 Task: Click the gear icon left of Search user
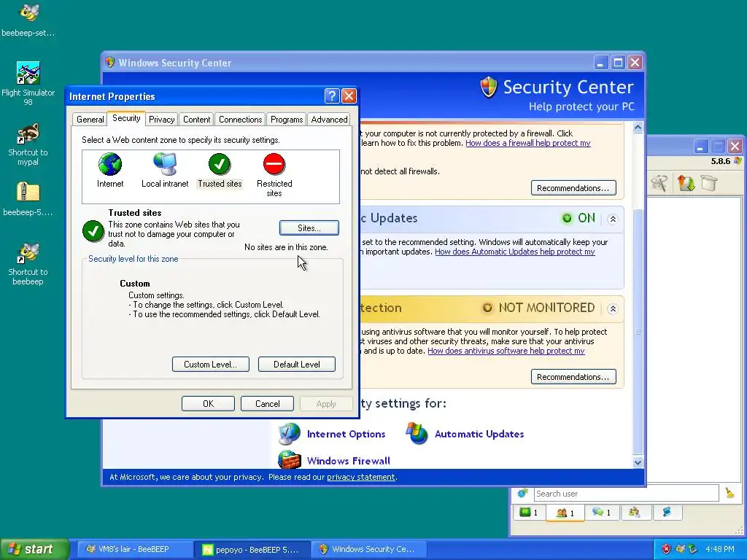click(x=522, y=493)
